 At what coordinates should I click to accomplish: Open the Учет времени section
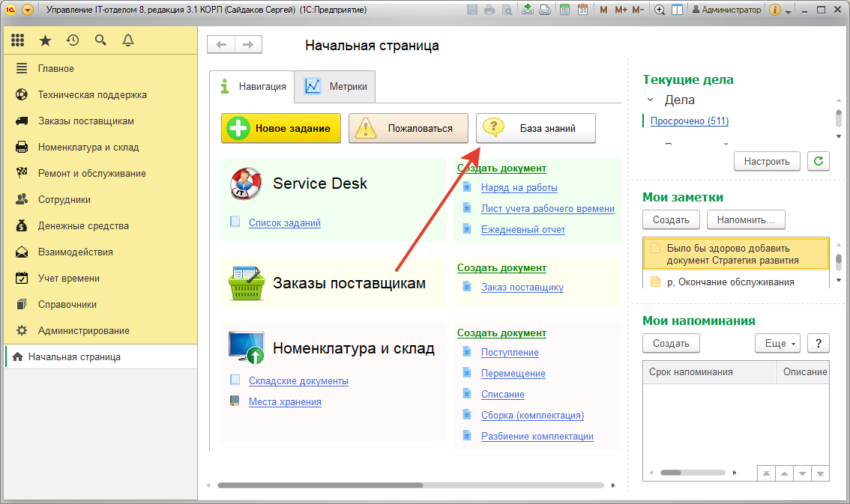point(101,279)
